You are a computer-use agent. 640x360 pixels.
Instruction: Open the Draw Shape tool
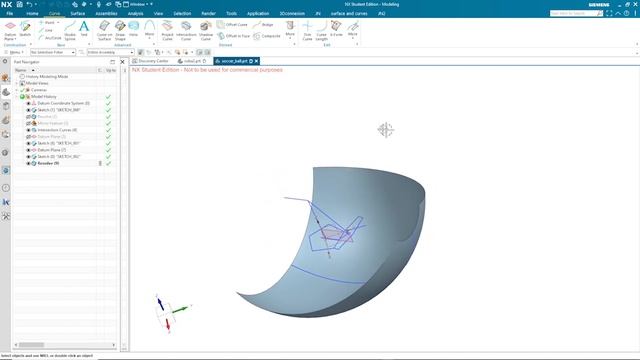[x=120, y=31]
